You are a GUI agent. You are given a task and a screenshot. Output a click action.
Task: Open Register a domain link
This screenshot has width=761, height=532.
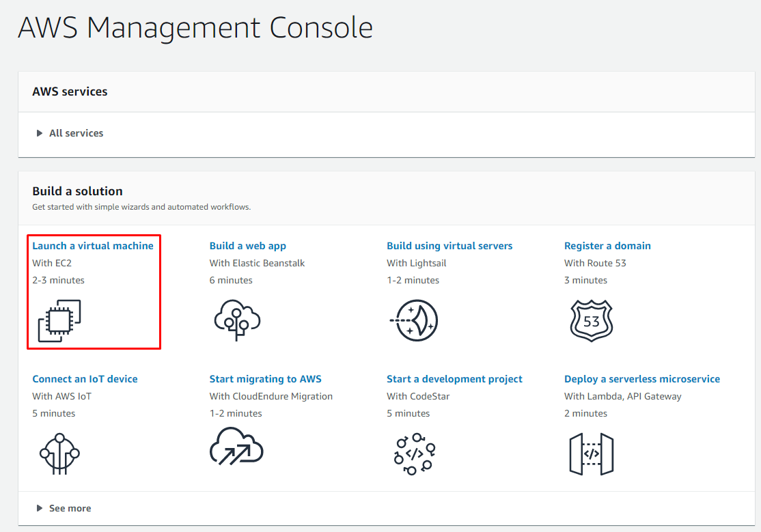607,246
